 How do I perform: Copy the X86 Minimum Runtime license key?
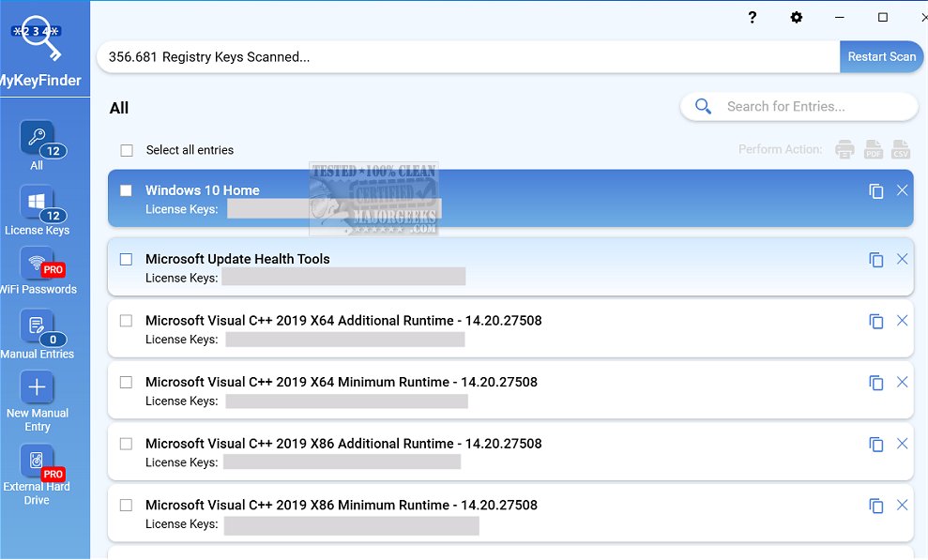tap(876, 506)
